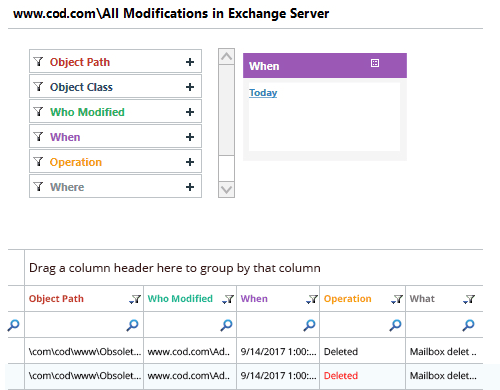Sort by the When column header
Image resolution: width=500 pixels, height=390 pixels.
click(254, 299)
